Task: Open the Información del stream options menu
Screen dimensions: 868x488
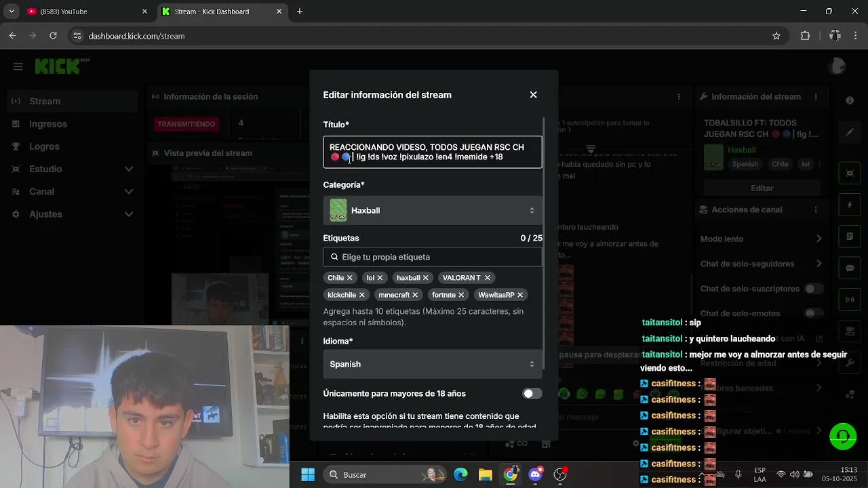Action: click(816, 97)
